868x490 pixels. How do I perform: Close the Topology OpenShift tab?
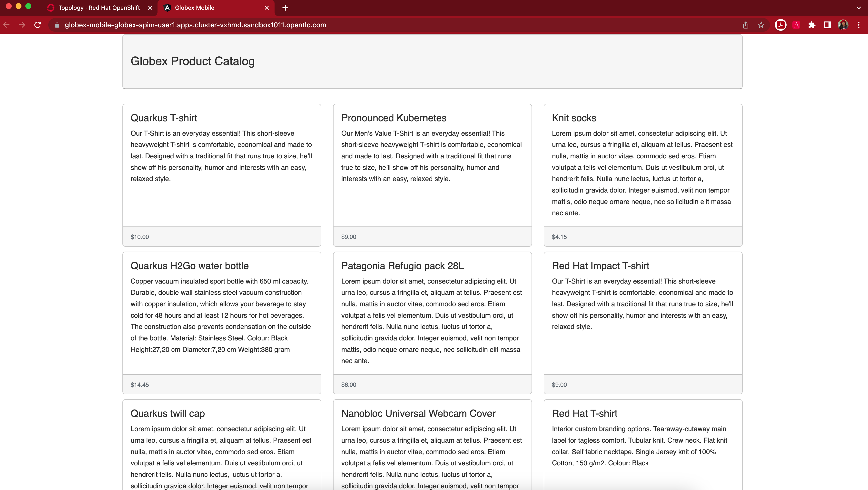[x=150, y=8]
